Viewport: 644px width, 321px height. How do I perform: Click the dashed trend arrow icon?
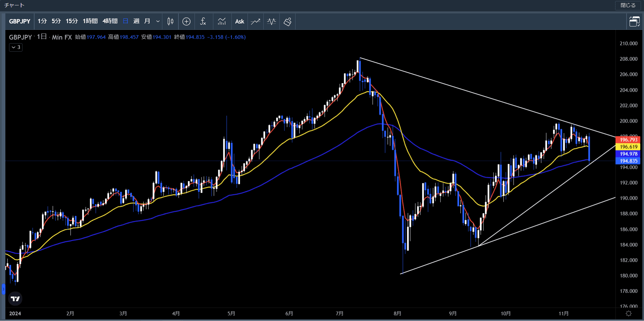click(x=256, y=21)
